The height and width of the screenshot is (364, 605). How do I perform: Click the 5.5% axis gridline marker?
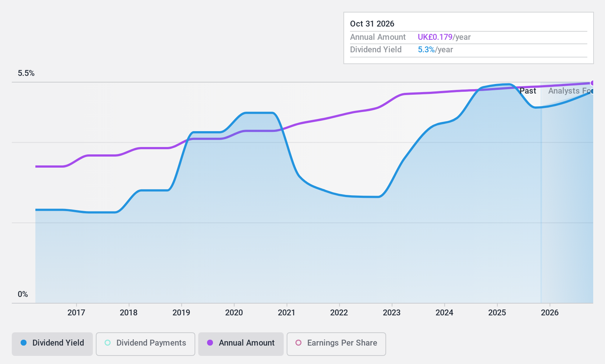[x=25, y=73]
